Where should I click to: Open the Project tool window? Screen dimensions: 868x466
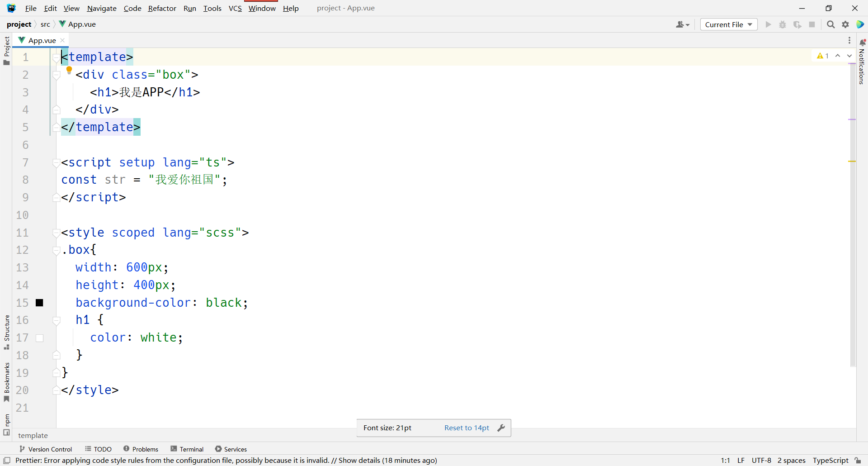pyautogui.click(x=6, y=50)
